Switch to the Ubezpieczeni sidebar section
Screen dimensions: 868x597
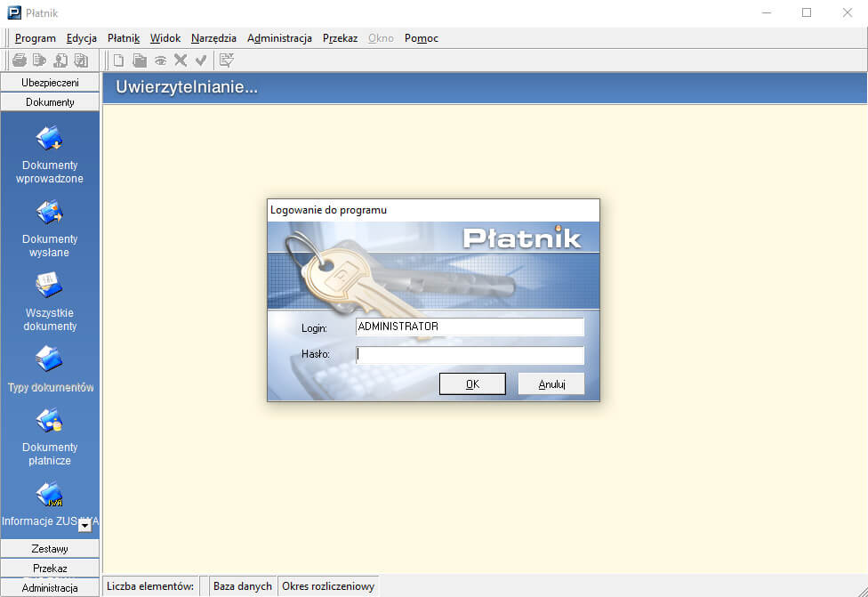click(50, 83)
